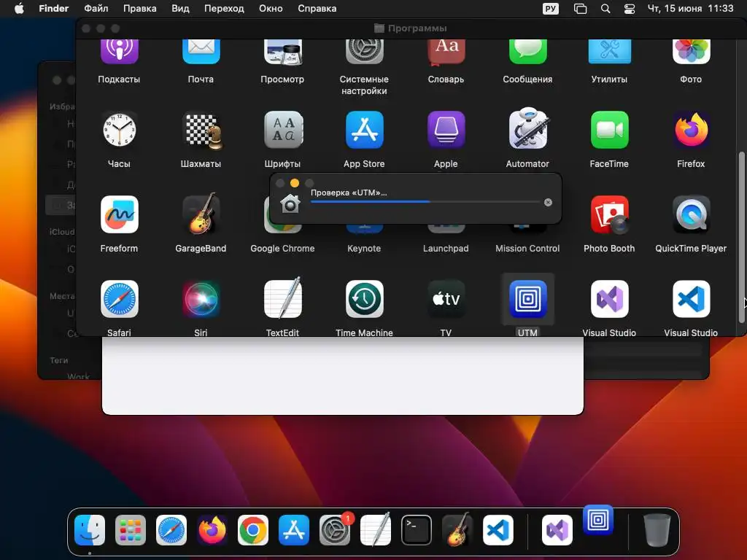Image resolution: width=747 pixels, height=560 pixels.
Task: Click the date and time in menu bar
Action: (x=690, y=9)
